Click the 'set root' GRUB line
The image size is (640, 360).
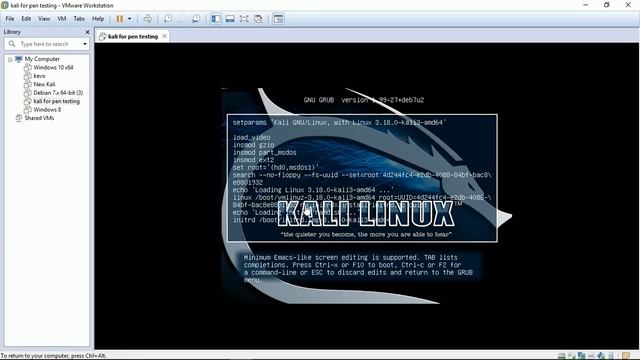[276, 168]
